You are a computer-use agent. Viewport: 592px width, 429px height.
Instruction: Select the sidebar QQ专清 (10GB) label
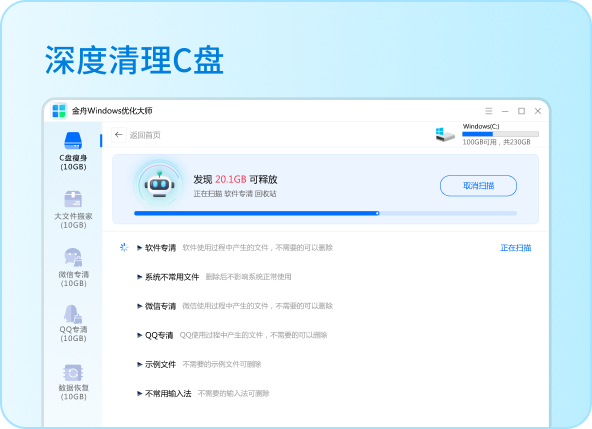point(73,333)
